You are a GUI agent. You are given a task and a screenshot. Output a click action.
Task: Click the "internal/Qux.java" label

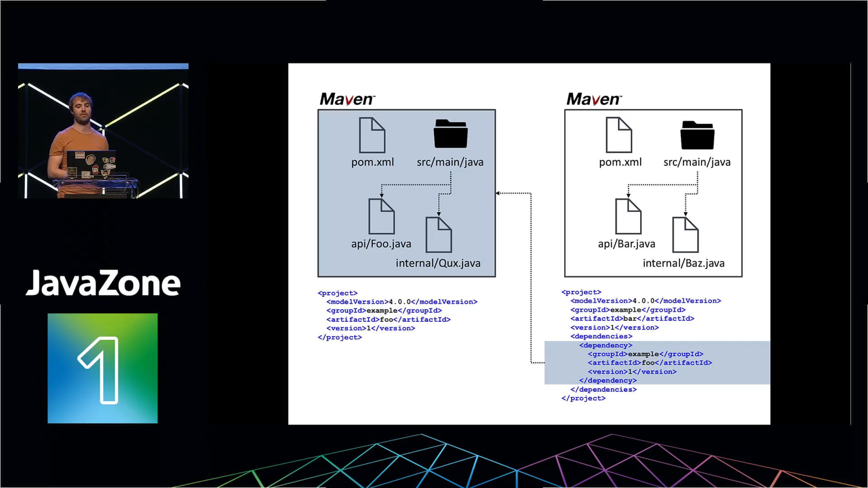[x=438, y=263]
